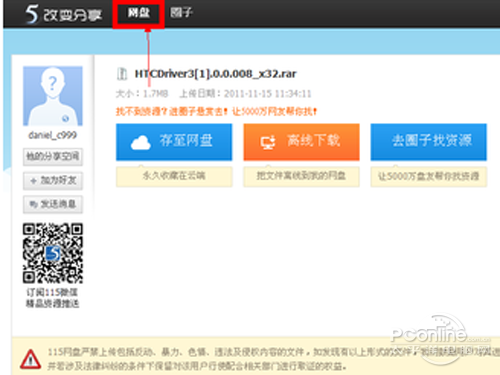Click the blue 存至网盘 button
This screenshot has width=500, height=375.
click(174, 142)
